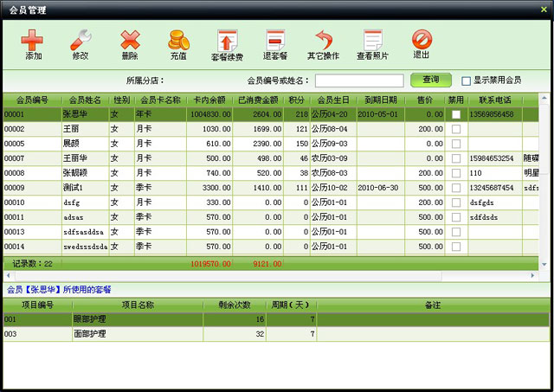Toggle 禁用 checkbox for member 王丽
The height and width of the screenshot is (392, 554).
(456, 129)
